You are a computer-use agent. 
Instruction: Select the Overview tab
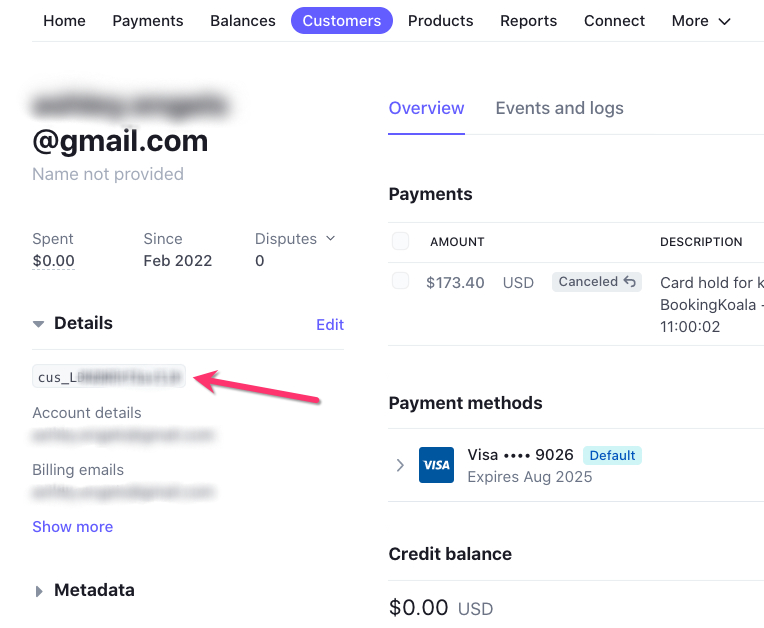[x=426, y=108]
